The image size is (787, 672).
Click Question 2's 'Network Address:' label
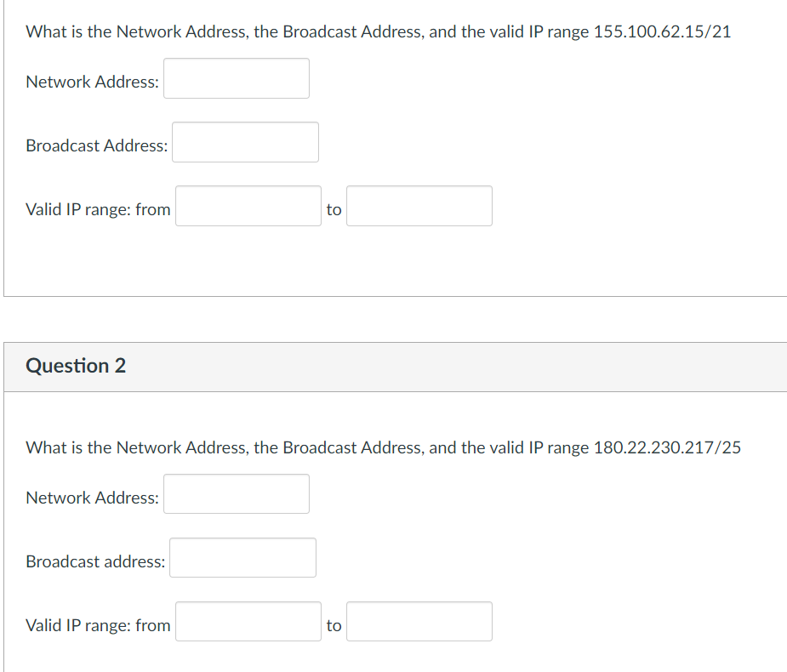[x=93, y=498]
